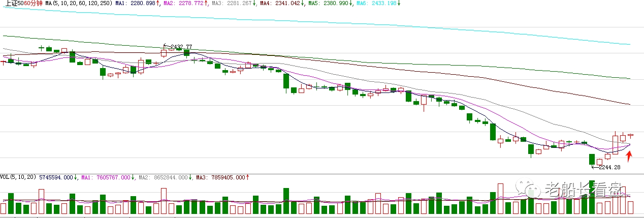This screenshot has width=644, height=218.
Task: Click the 2432.77 high price marker
Action: [x=181, y=47]
